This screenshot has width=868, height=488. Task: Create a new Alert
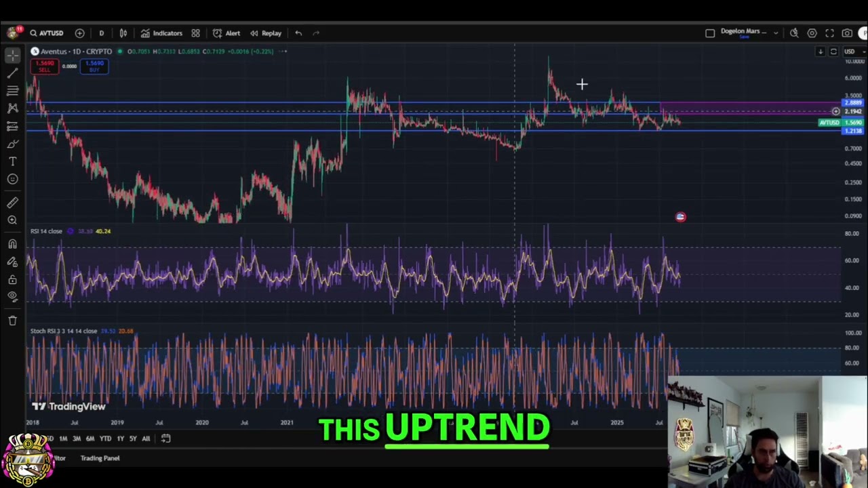226,33
